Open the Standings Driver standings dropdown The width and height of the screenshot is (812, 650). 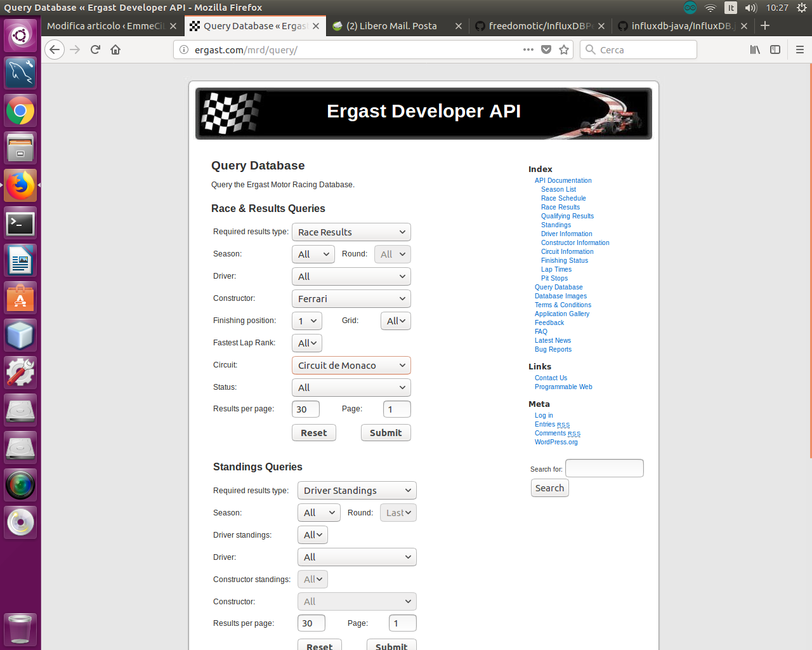(x=313, y=535)
